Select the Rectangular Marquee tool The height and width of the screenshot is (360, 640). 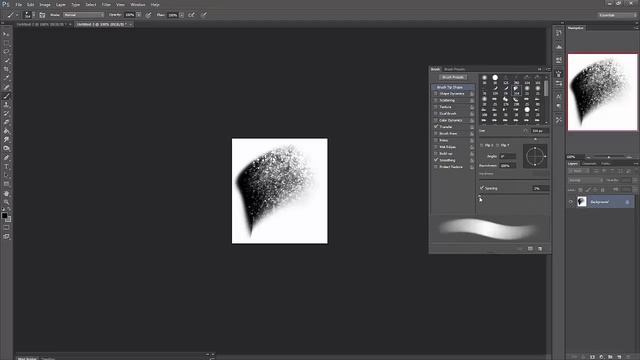pyautogui.click(x=6, y=43)
